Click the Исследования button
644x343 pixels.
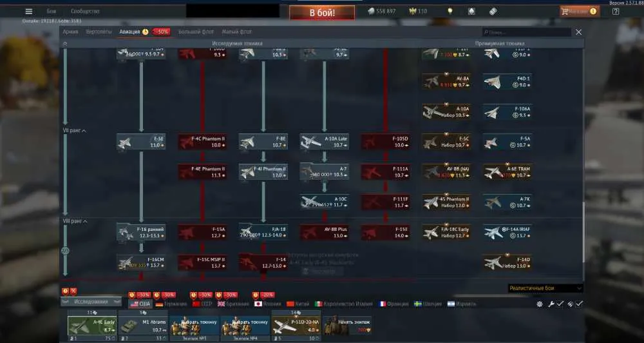[x=91, y=302]
